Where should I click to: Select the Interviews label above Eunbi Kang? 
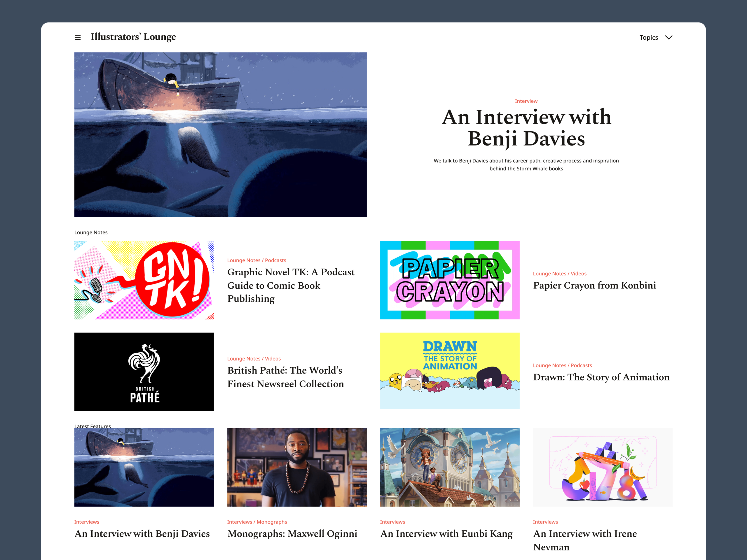392,522
